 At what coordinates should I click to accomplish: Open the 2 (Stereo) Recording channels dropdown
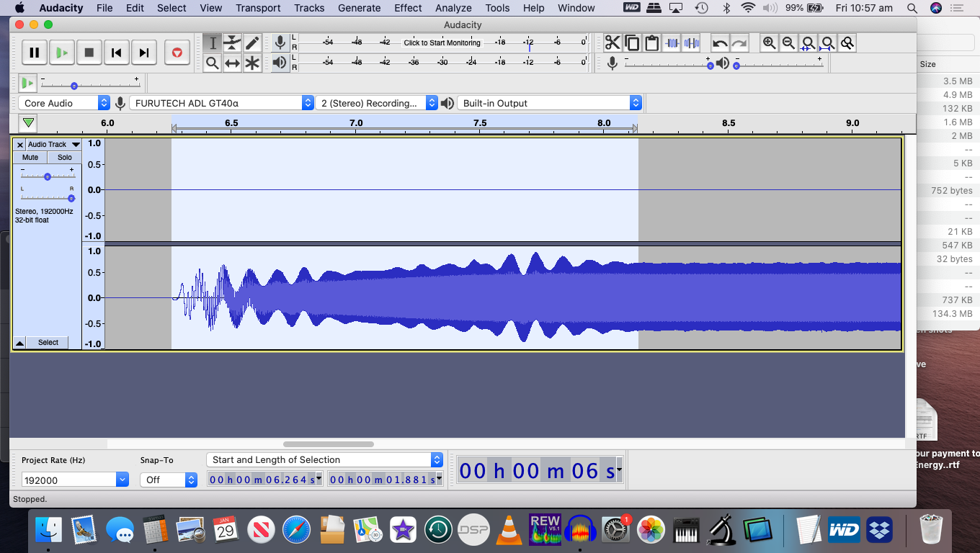pos(377,103)
